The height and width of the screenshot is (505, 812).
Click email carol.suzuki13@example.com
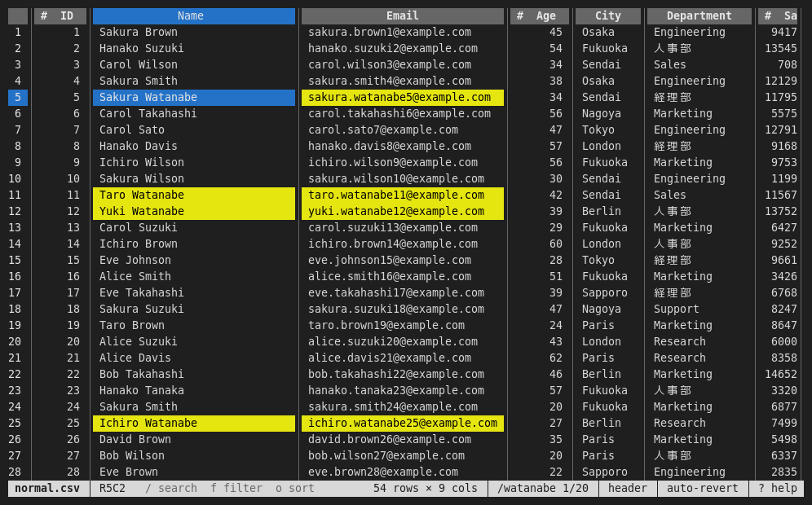pos(403,228)
